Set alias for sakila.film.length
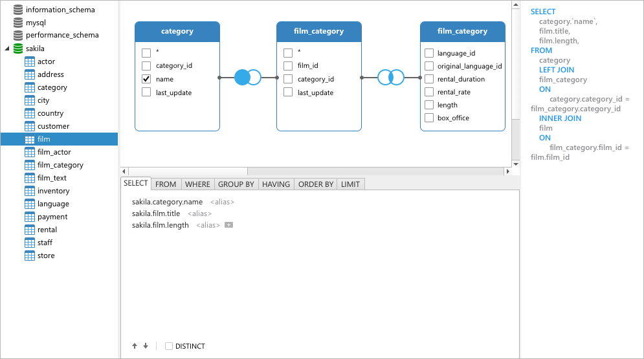The width and height of the screenshot is (644, 359). click(x=208, y=225)
